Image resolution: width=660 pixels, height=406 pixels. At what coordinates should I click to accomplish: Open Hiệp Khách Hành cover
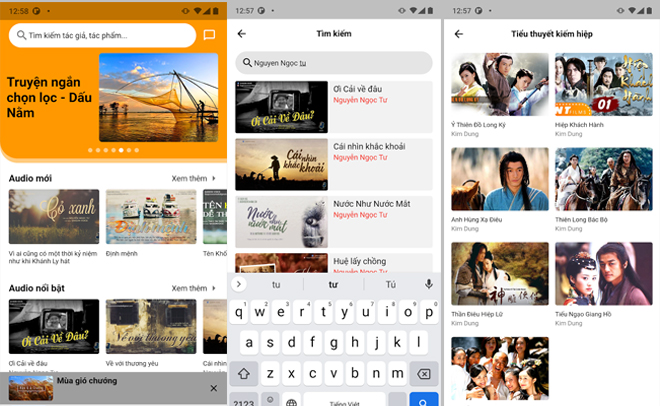pyautogui.click(x=604, y=84)
